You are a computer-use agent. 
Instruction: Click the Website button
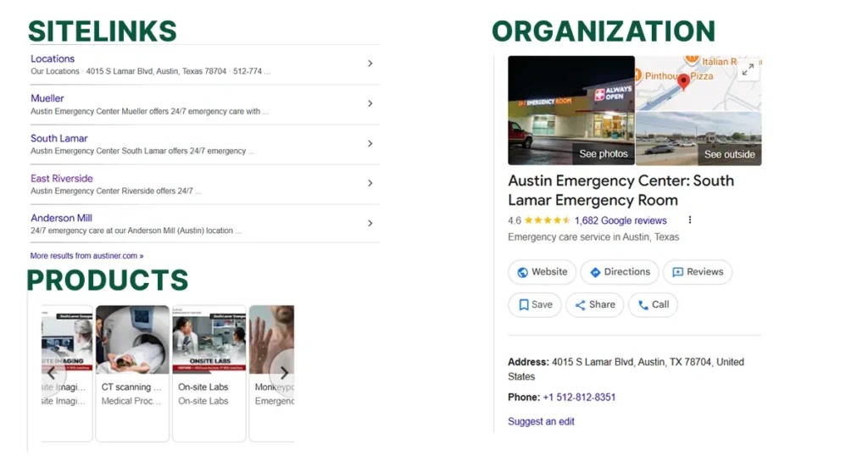pyautogui.click(x=542, y=272)
